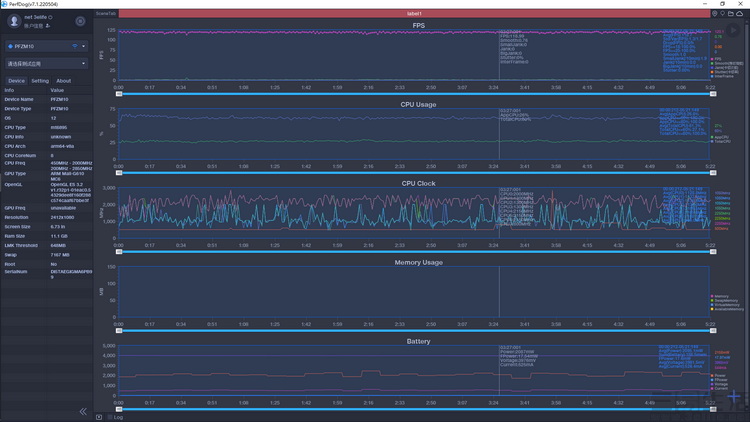This screenshot has height=422, width=750.
Task: Open the PFZM10 device dropdown
Action: coord(46,46)
